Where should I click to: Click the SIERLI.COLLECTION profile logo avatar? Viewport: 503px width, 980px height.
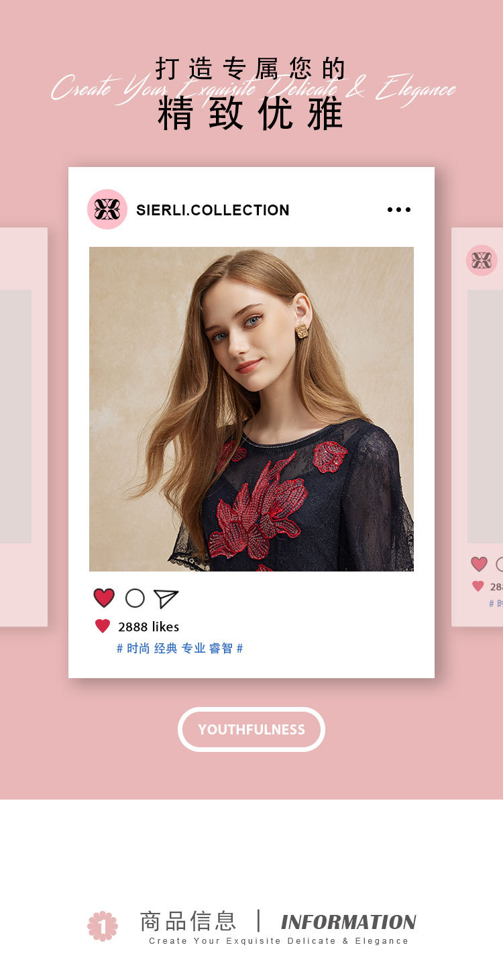[x=107, y=209]
